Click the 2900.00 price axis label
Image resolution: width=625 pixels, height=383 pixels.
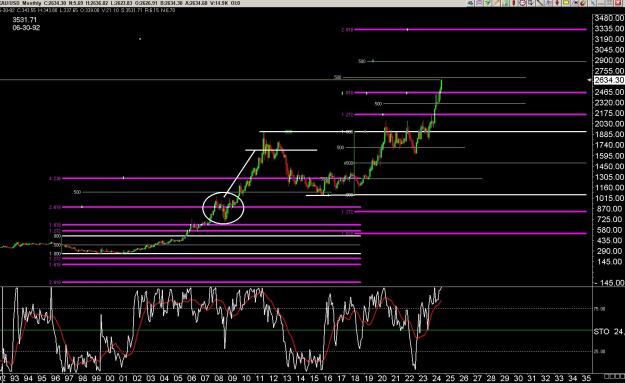click(609, 61)
